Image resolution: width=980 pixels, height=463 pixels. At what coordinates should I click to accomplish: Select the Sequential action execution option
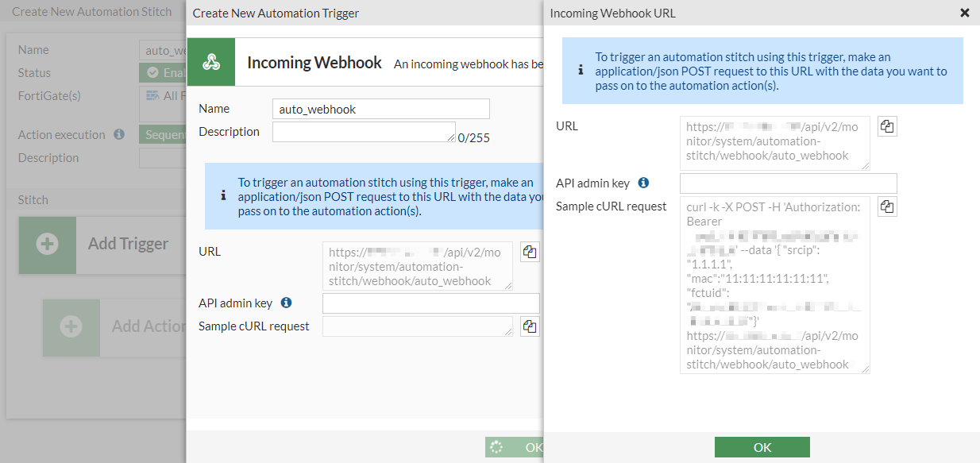[x=163, y=135]
